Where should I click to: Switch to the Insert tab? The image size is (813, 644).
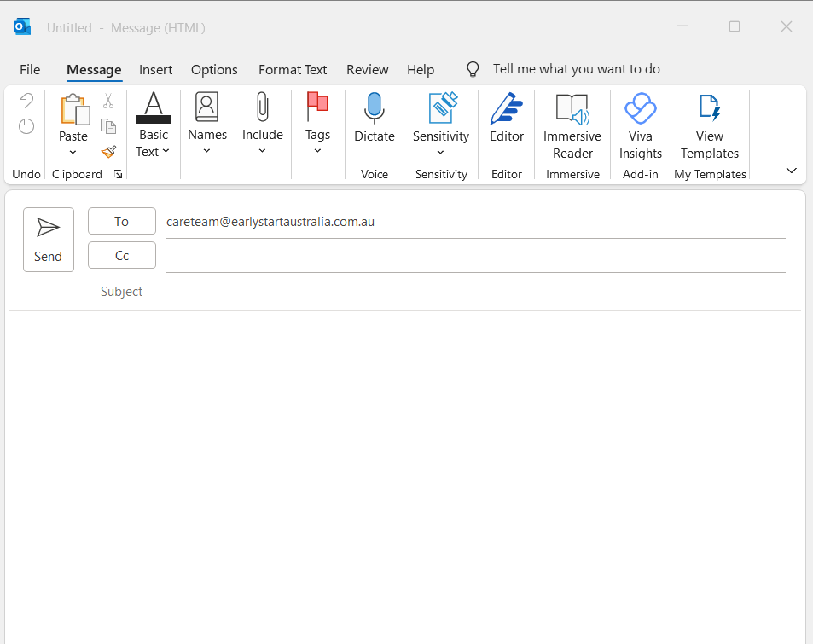155,69
